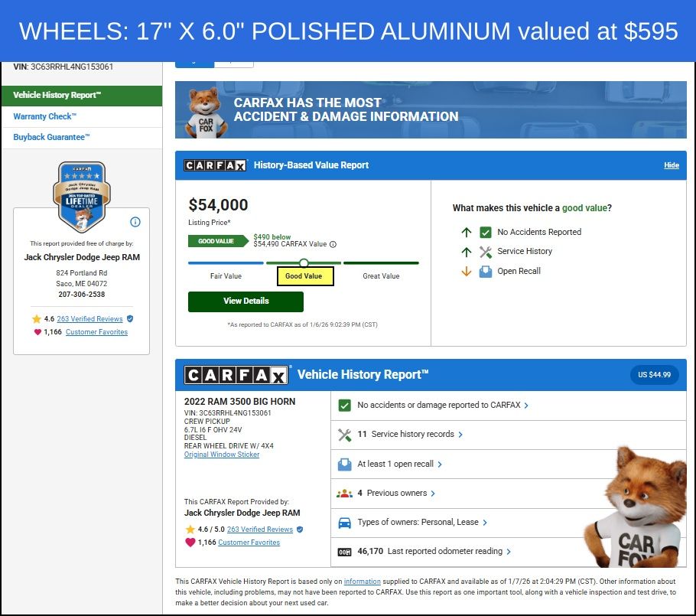The image size is (696, 616).
Task: Click the no accidents or damage checkmark
Action: click(344, 406)
